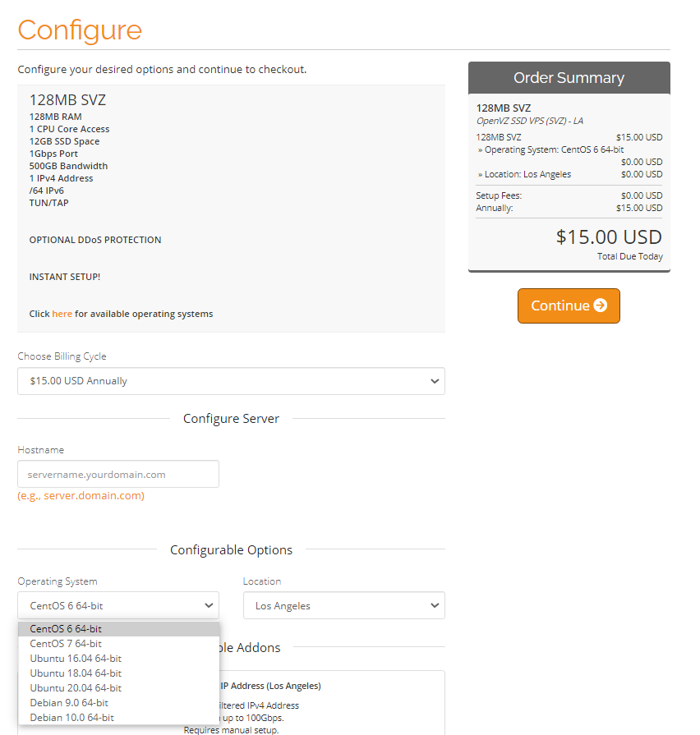Pick Debian 10.0 64-bit from the list

coord(71,718)
